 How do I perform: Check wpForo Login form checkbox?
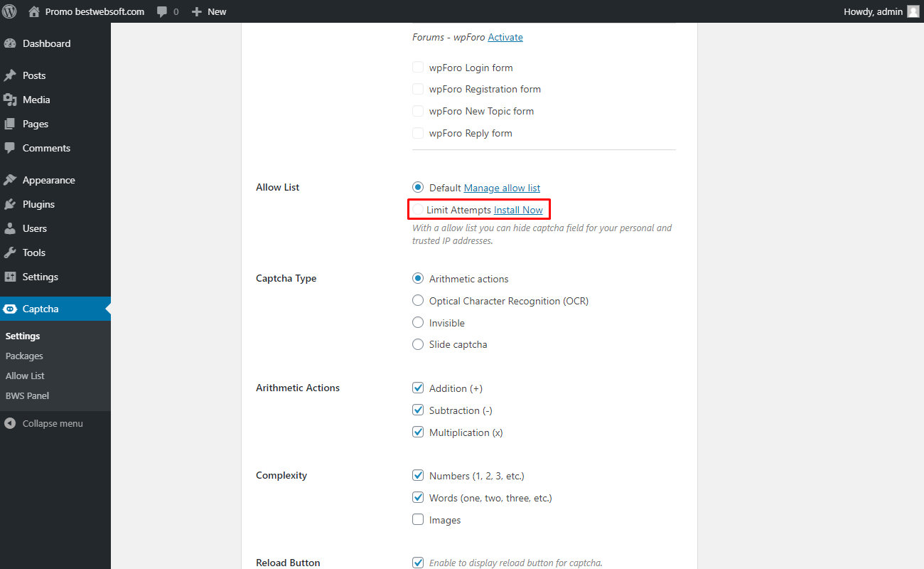point(418,68)
